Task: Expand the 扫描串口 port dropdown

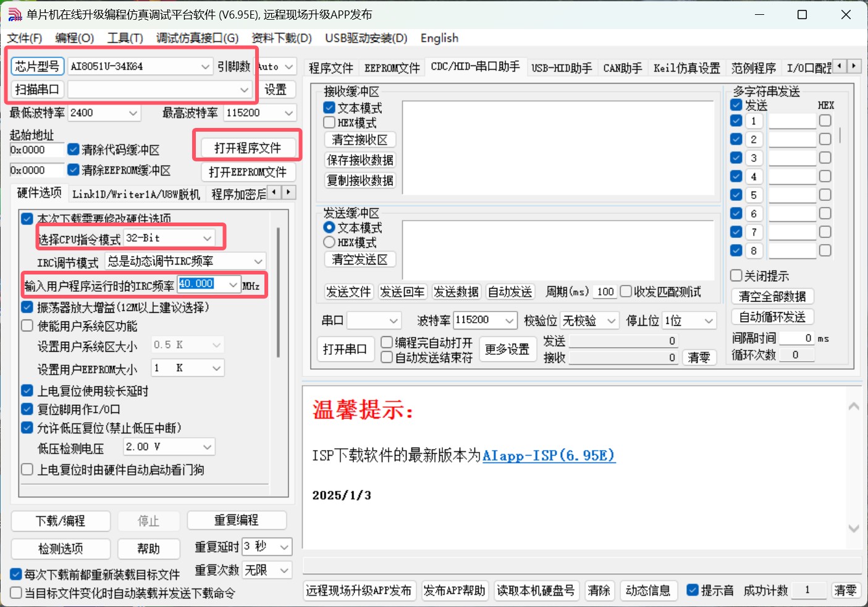Action: [x=245, y=90]
